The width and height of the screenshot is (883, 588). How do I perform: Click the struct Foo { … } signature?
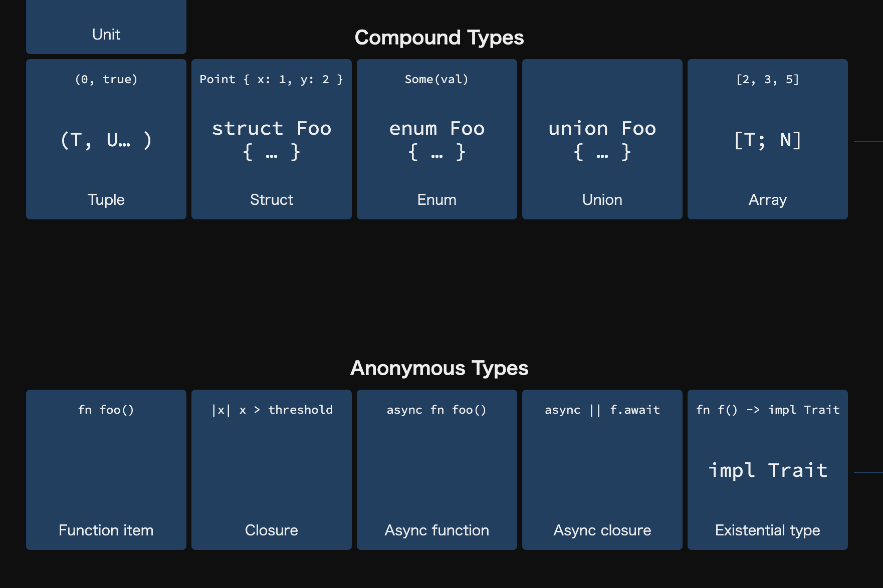tap(272, 140)
